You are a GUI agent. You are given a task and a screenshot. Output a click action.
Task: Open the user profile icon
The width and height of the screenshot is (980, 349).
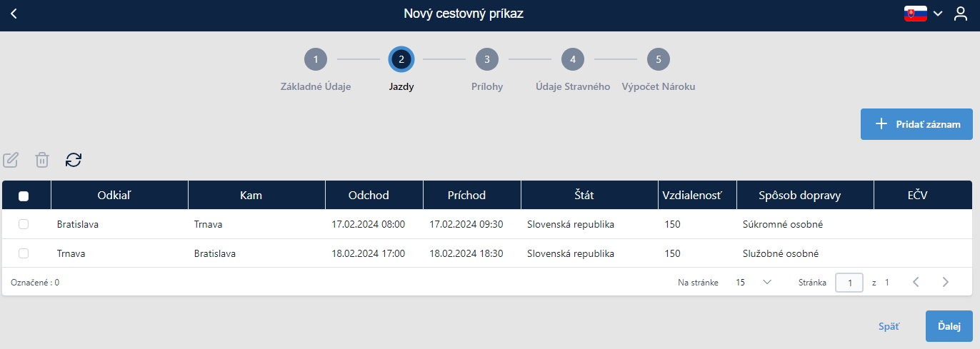(961, 14)
